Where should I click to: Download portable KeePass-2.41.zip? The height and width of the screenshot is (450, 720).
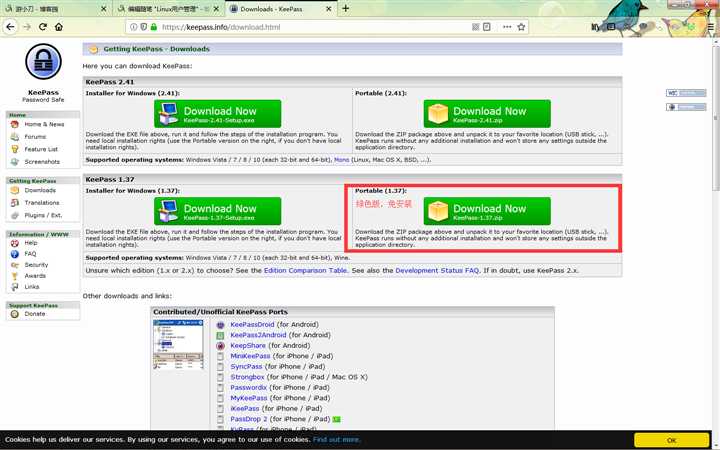[487, 113]
